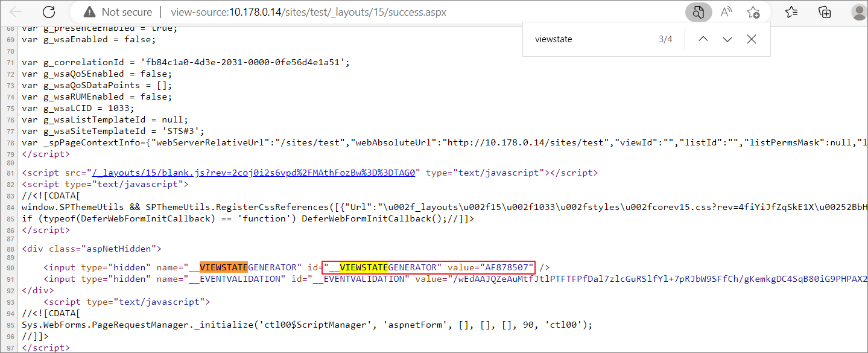
Task: Open the Read aloud icon
Action: click(x=726, y=12)
